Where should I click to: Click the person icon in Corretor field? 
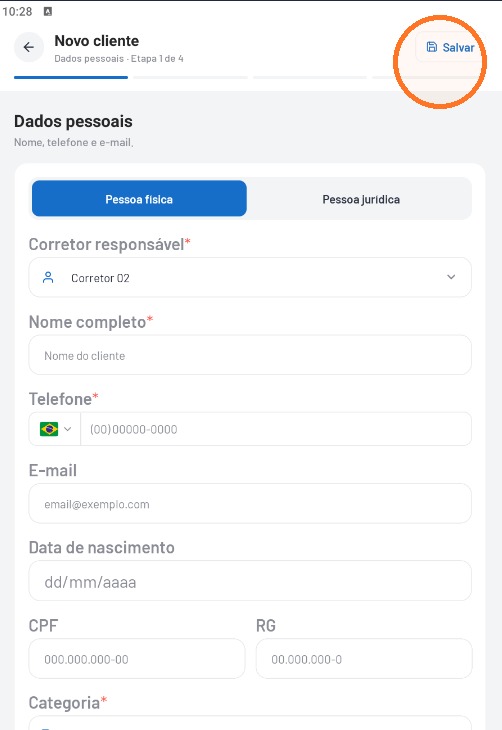click(x=48, y=277)
